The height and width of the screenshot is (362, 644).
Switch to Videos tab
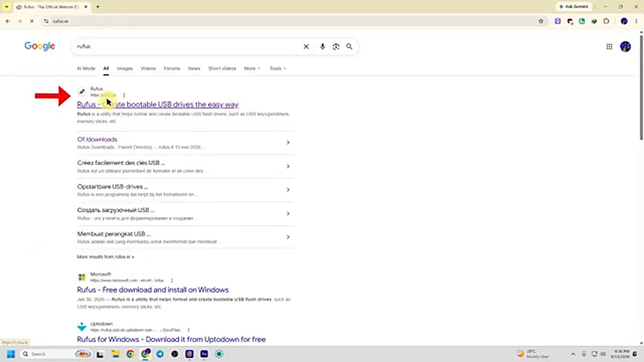(148, 68)
